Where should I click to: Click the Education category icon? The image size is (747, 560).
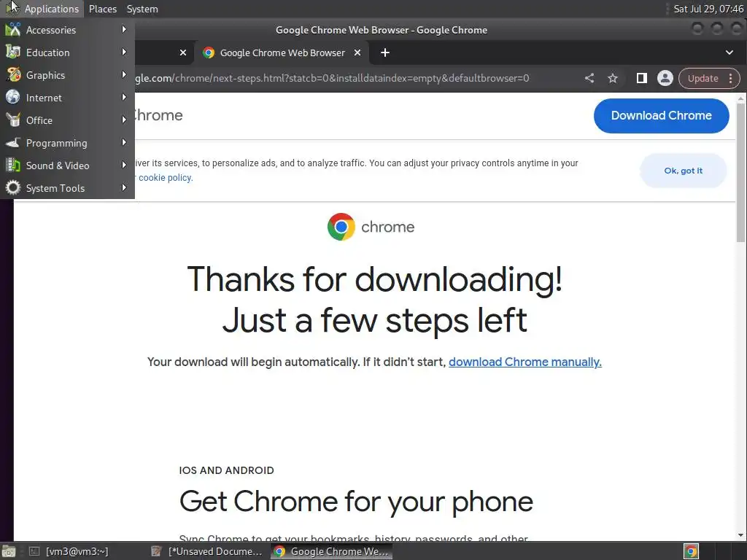coord(13,52)
